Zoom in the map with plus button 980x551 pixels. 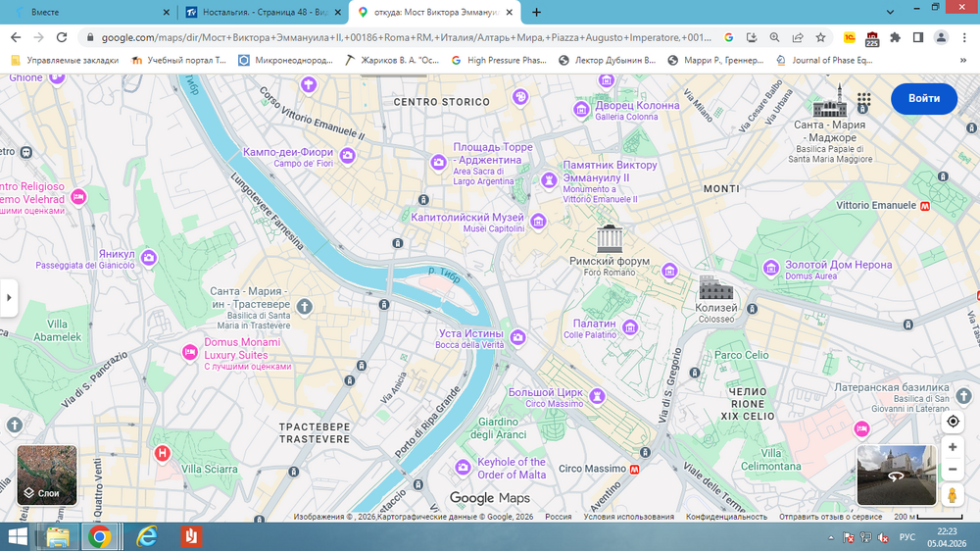point(952,447)
